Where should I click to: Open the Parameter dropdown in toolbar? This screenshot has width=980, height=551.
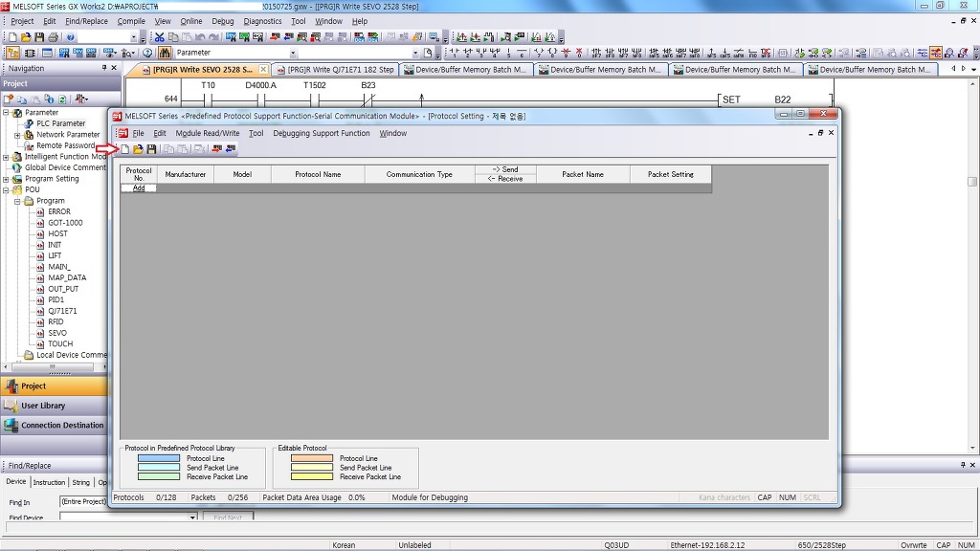tap(293, 54)
